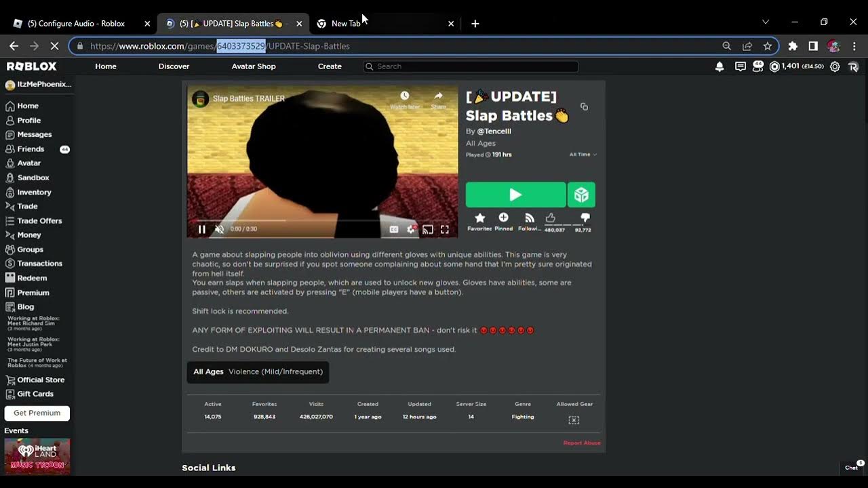
Task: Bookmark this page with star
Action: click(x=768, y=46)
